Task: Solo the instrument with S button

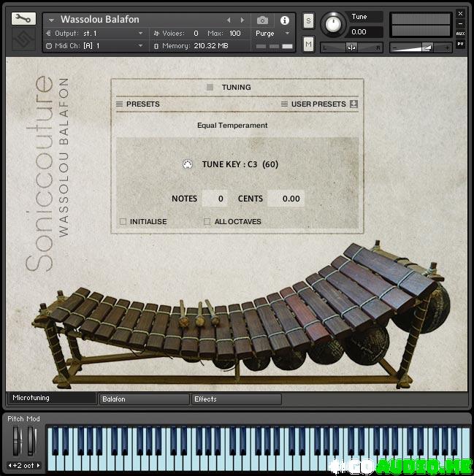Action: coord(308,21)
